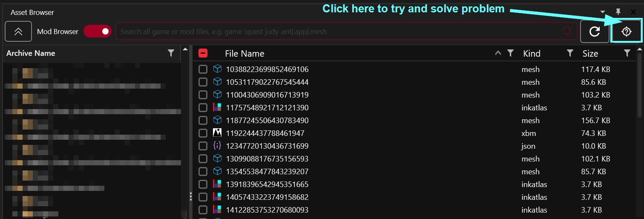This screenshot has height=219, width=644.
Task: Select checkbox for xbm file 11922444377788461947
Action: click(203, 133)
